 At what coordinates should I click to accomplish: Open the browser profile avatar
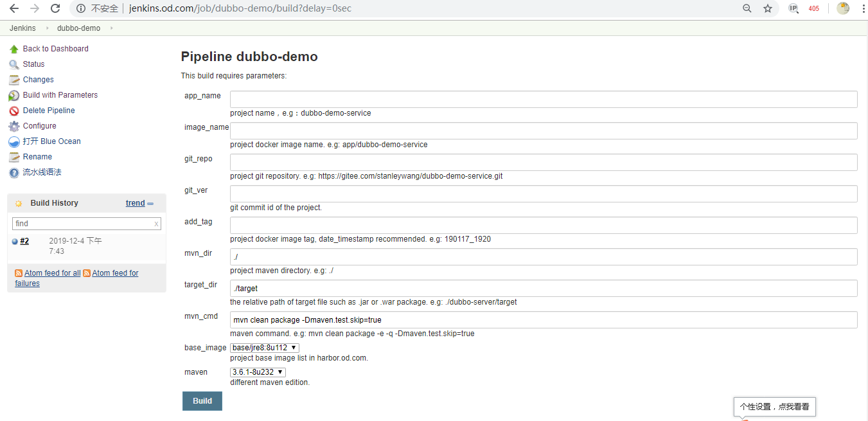tap(843, 8)
